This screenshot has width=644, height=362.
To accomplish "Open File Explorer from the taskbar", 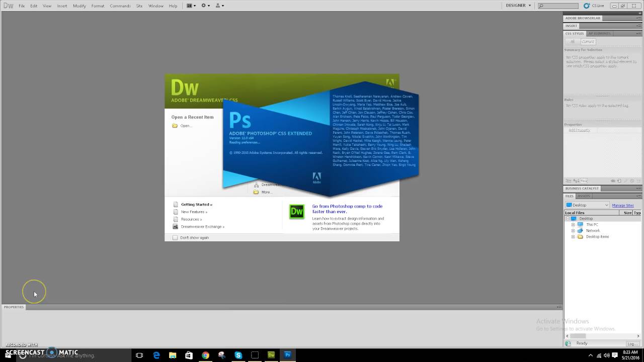I will [x=173, y=355].
